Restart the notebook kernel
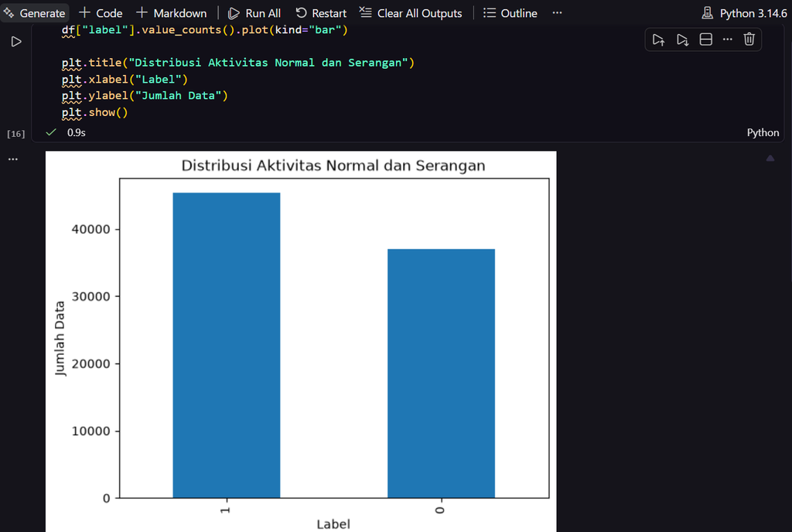792x532 pixels. (321, 13)
